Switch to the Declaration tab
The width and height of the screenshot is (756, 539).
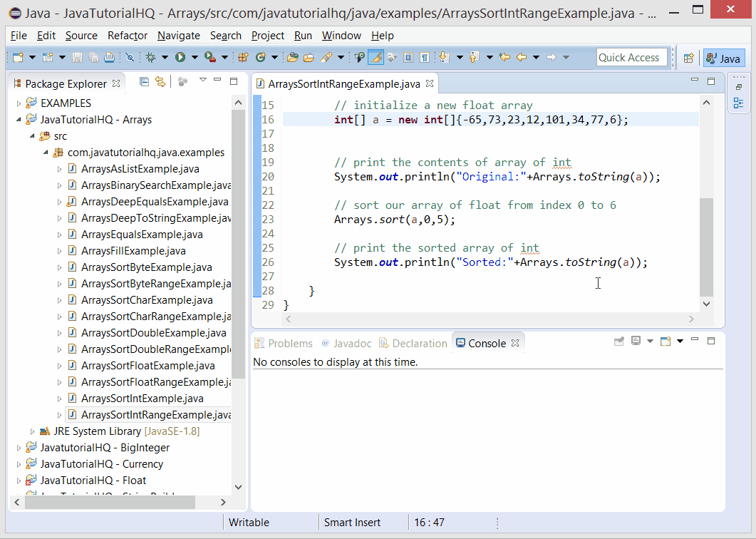[x=413, y=343]
